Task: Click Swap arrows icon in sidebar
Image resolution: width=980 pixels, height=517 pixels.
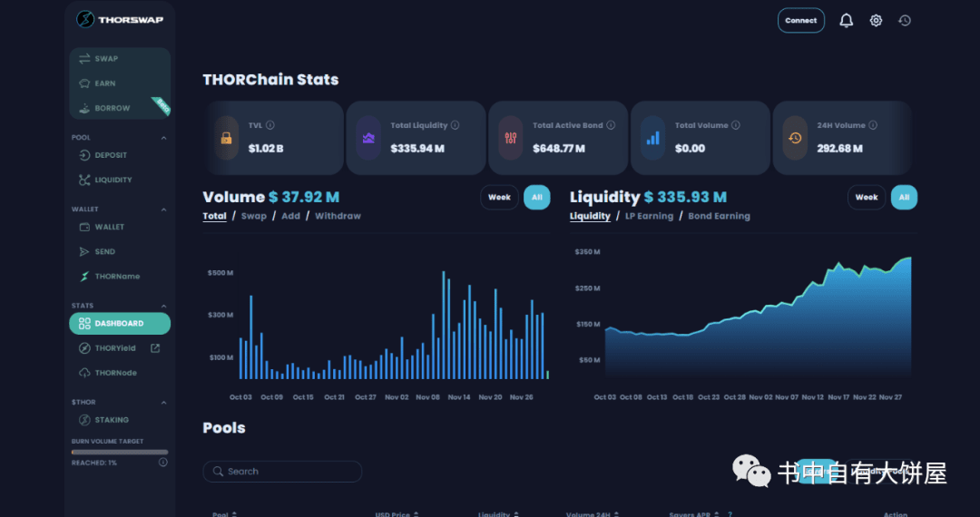Action: click(x=84, y=59)
